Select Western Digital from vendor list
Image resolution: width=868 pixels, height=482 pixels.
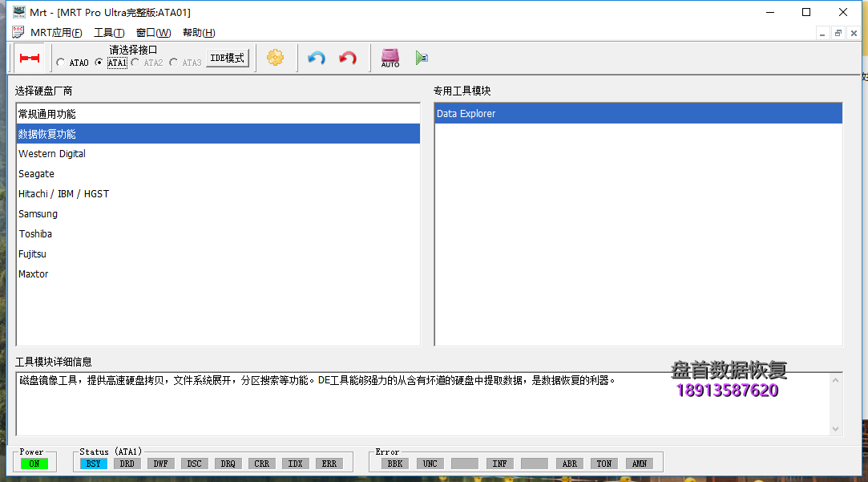click(x=52, y=153)
